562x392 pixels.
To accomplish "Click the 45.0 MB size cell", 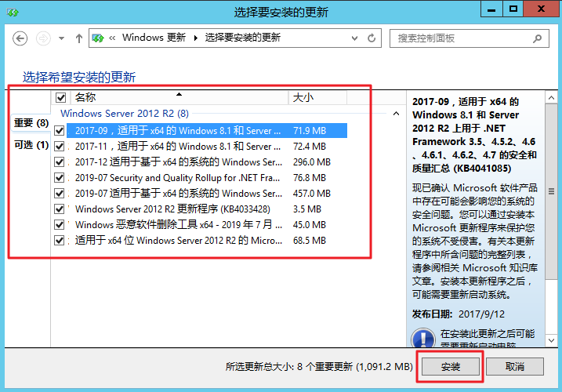I will (310, 225).
